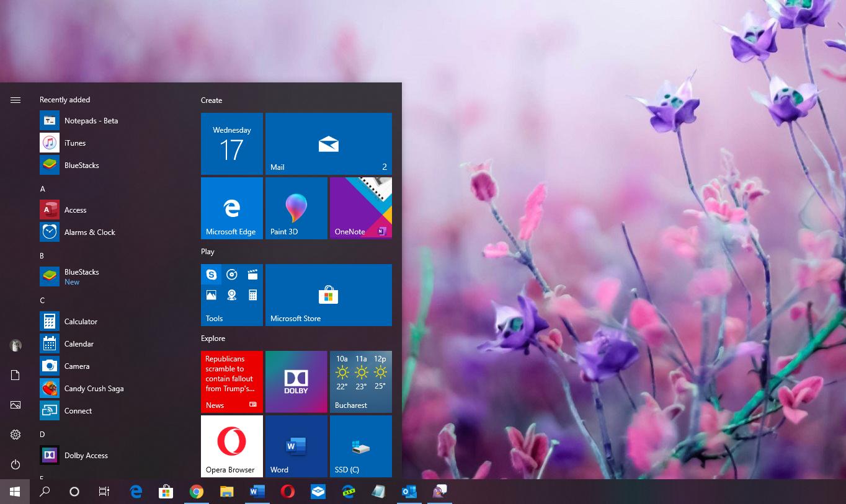Open Pictures icon in Start sidebar
The width and height of the screenshot is (846, 504).
(16, 405)
